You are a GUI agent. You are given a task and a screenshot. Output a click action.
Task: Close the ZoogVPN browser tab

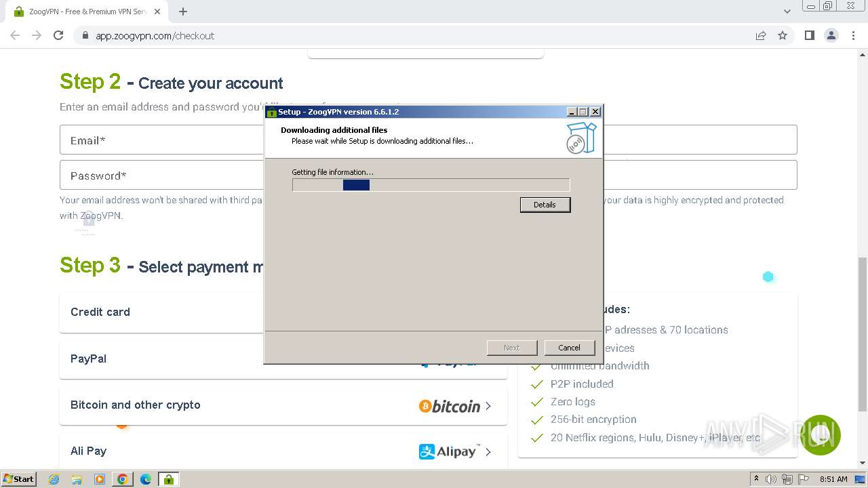157,12
